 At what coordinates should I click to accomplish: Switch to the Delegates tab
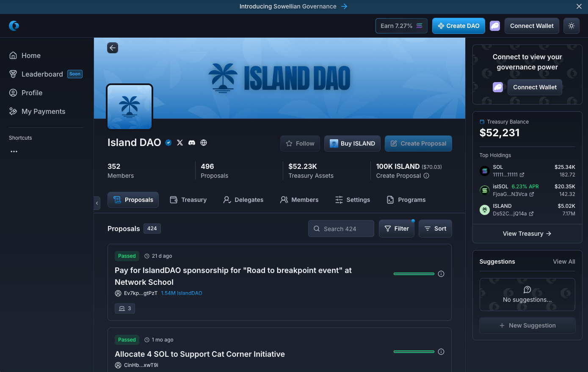pos(243,200)
